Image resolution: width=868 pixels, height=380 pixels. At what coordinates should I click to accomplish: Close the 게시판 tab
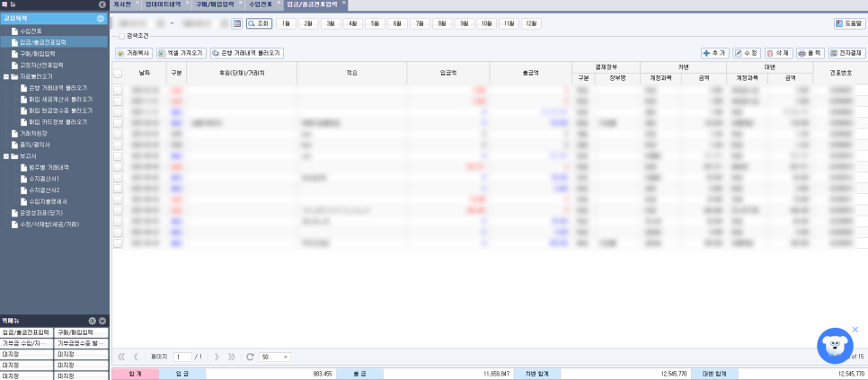(137, 3)
